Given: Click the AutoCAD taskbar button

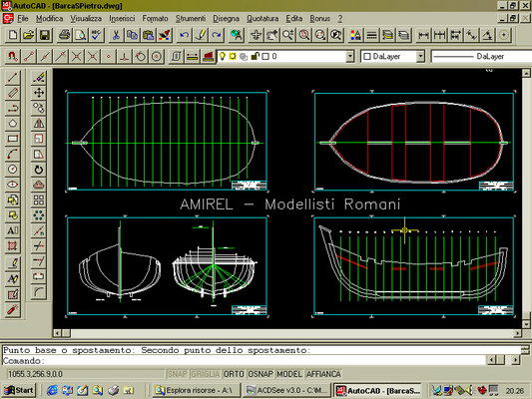Looking at the screenshot, I should coord(377,390).
